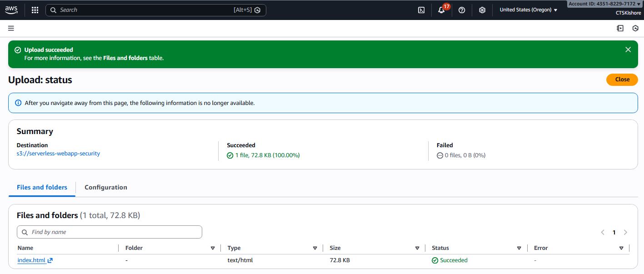Open the notifications bell icon
Viewport: 644px width, 274px height.
(441, 10)
